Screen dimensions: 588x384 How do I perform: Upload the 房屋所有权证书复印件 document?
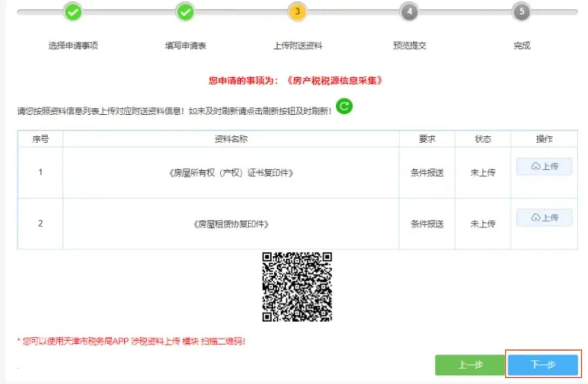coord(544,166)
